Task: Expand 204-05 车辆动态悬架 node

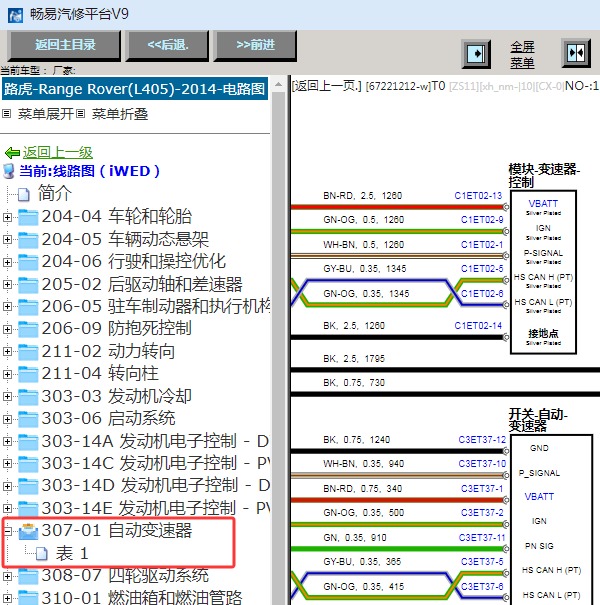Action: click(7, 240)
